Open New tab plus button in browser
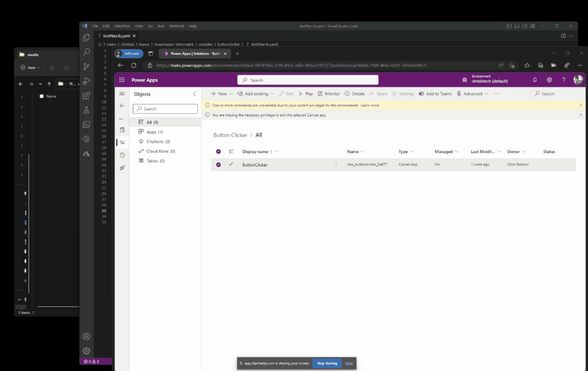This screenshot has width=588, height=371. pos(237,53)
